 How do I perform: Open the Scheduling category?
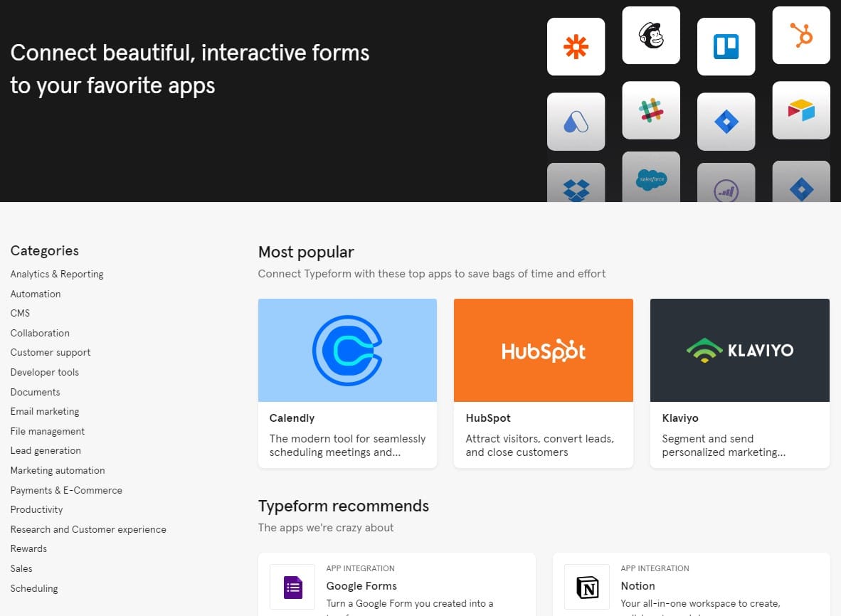tap(34, 588)
